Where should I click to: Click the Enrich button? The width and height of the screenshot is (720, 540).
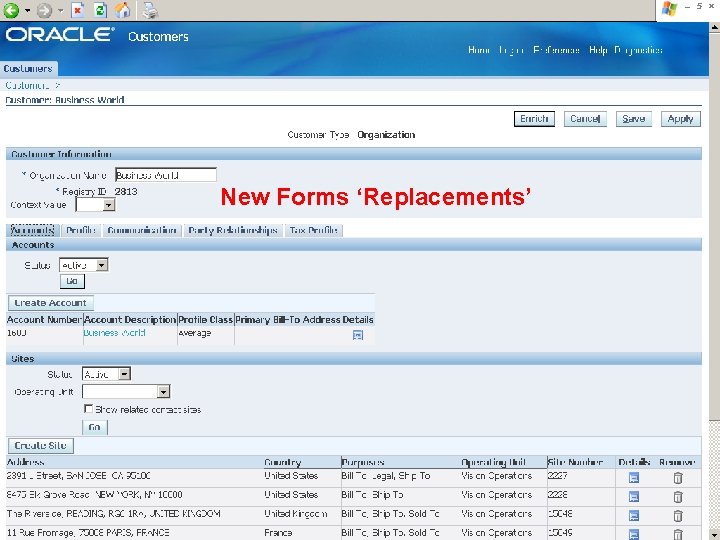534,119
